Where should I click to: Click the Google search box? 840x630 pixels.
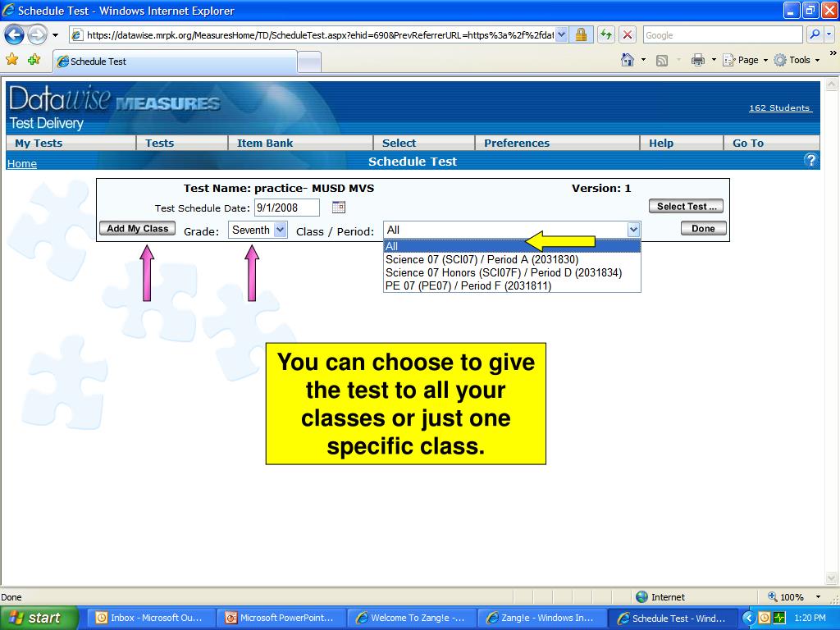tap(723, 35)
